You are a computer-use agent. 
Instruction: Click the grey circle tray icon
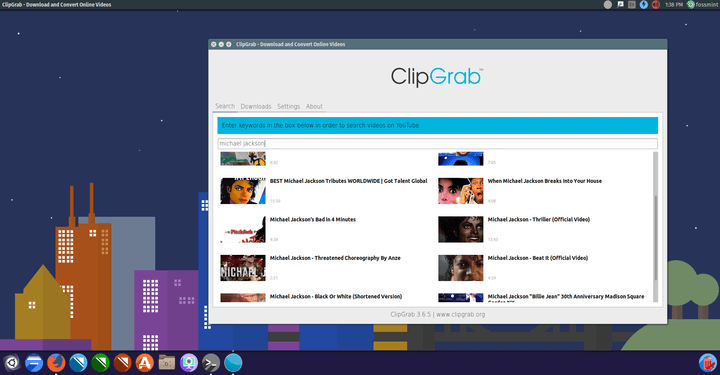tap(608, 5)
